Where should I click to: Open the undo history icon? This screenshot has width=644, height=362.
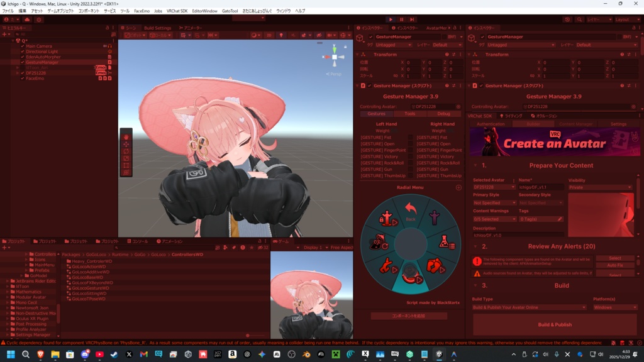click(x=567, y=19)
